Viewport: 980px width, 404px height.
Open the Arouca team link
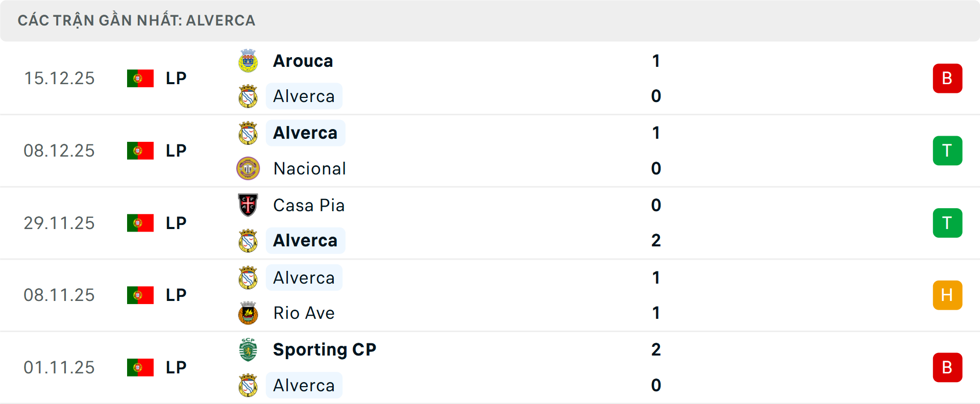[x=303, y=61]
